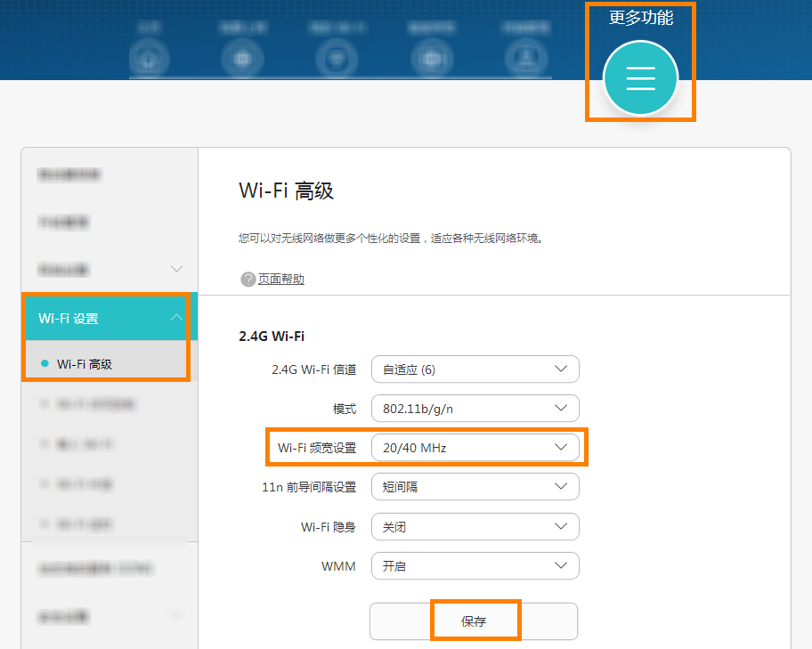Click the 保存 button

474,621
